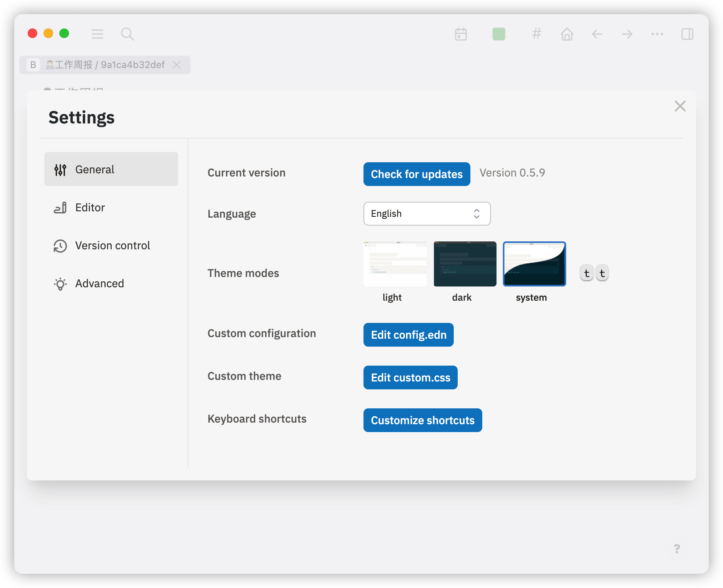Open the more options ellipsis icon
Viewport: 723px width, 588px height.
(657, 34)
